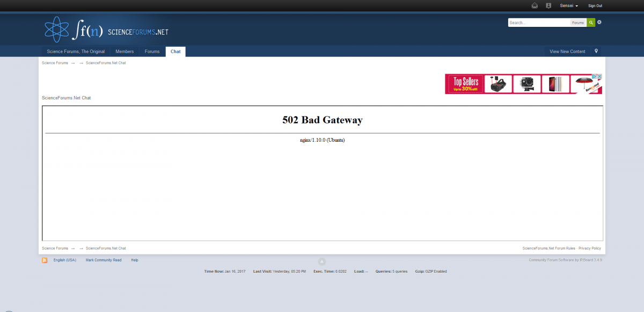Click the Sign Out link
This screenshot has width=644, height=312.
click(x=595, y=5)
